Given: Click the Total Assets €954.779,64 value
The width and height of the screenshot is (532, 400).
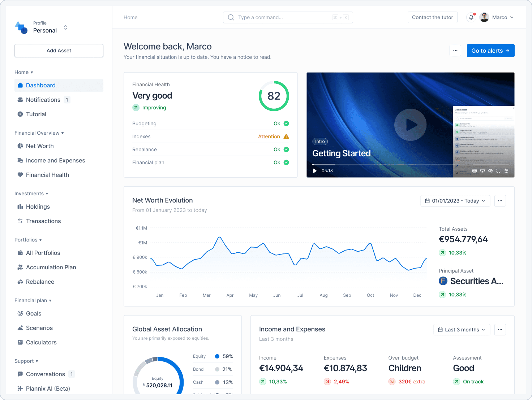Looking at the screenshot, I should tap(463, 239).
